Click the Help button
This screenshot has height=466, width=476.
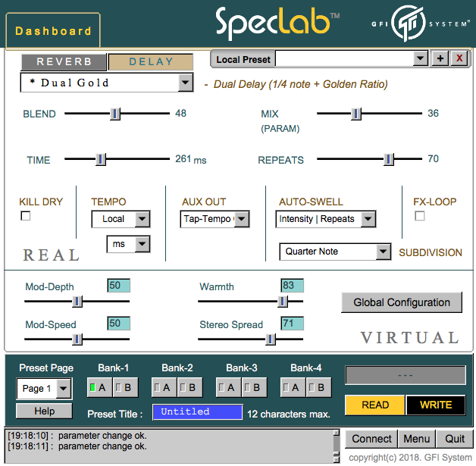coord(44,411)
